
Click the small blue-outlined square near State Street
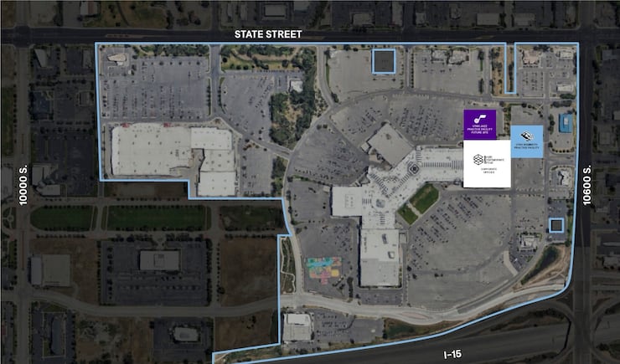pyautogui.click(x=384, y=61)
